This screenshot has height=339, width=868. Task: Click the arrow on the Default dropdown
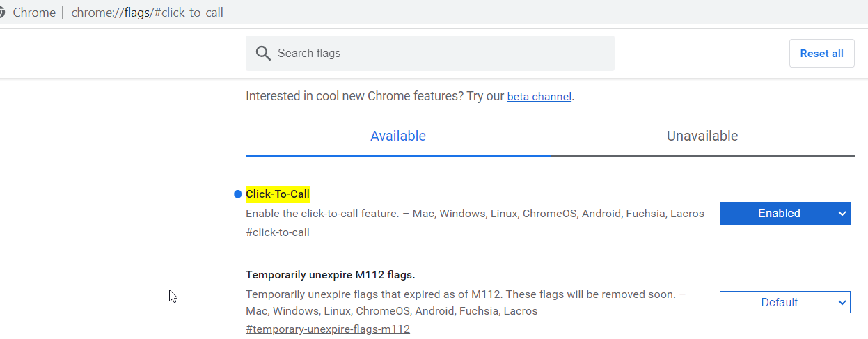pyautogui.click(x=842, y=303)
